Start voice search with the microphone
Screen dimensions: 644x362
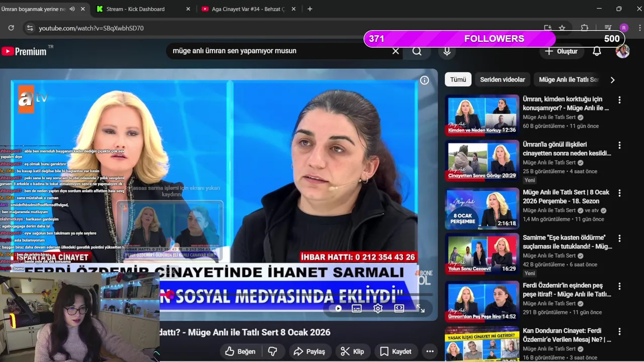pyautogui.click(x=447, y=51)
